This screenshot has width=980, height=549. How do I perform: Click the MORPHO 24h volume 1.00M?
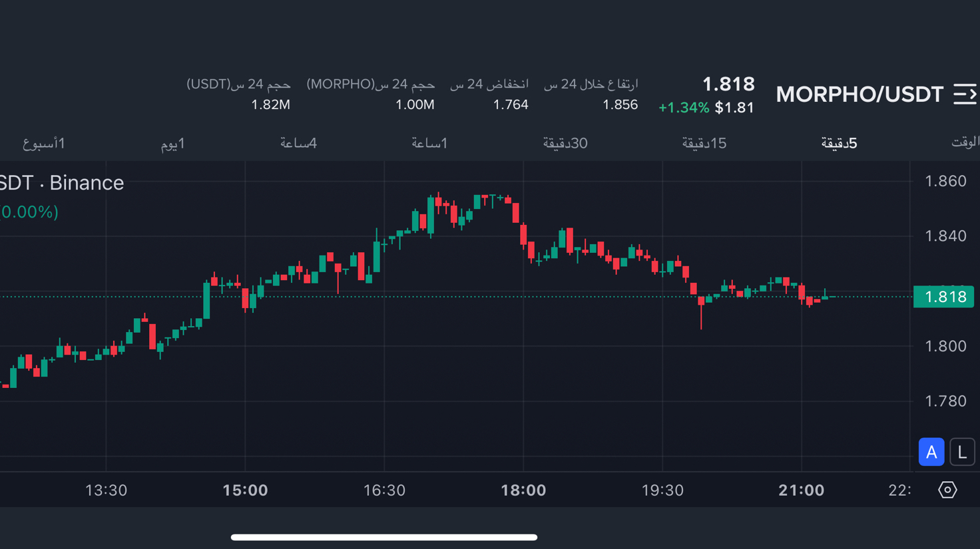coord(415,104)
